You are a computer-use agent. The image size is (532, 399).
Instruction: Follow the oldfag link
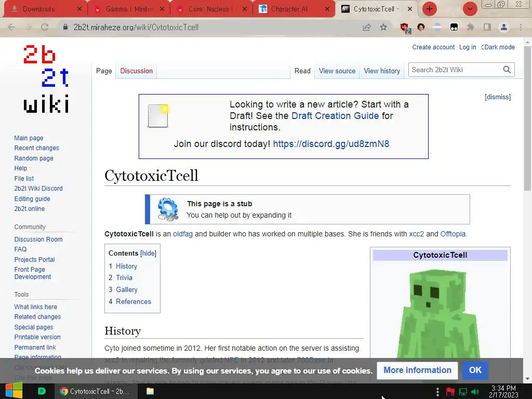click(x=182, y=234)
